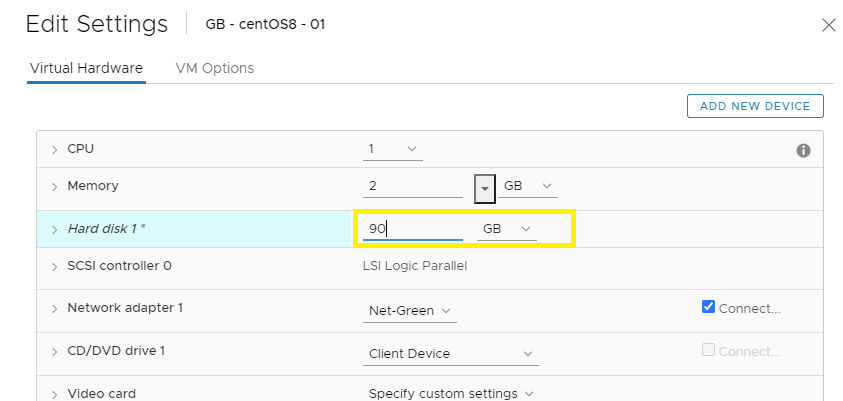Open the memory size arrow dropdown

click(484, 187)
